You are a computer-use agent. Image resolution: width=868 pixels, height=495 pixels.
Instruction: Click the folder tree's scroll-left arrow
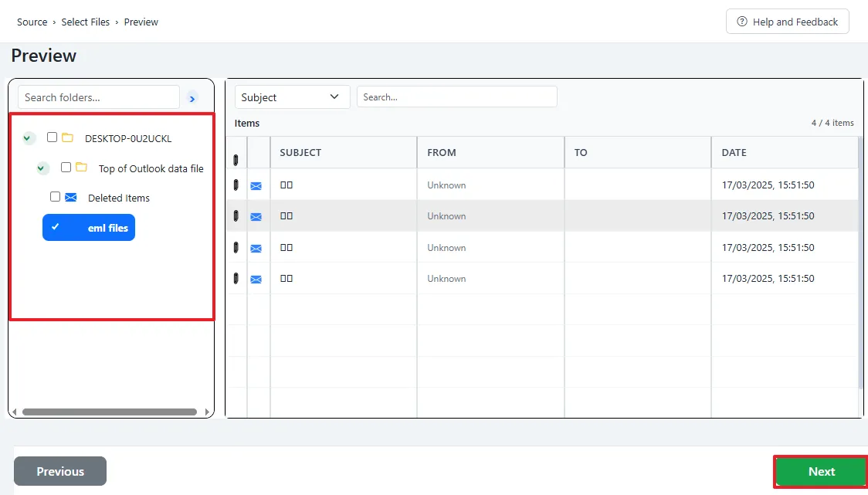15,412
